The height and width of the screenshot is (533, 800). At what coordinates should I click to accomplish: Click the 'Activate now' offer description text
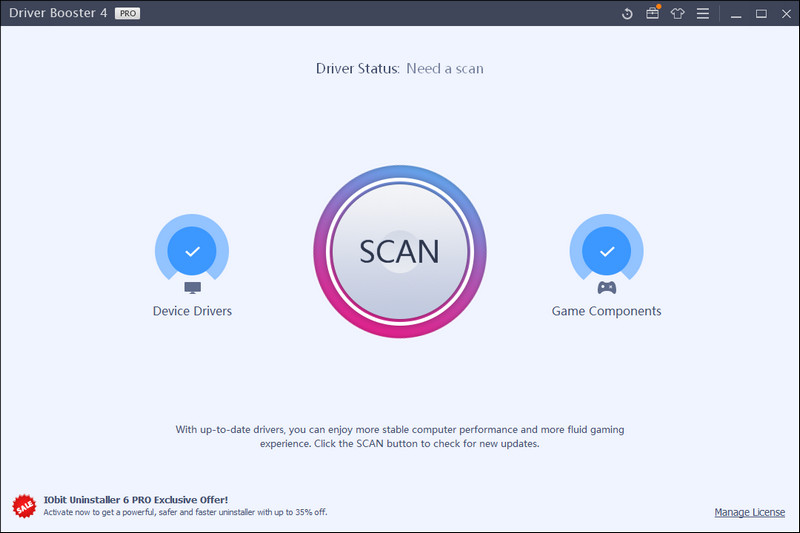click(185, 512)
